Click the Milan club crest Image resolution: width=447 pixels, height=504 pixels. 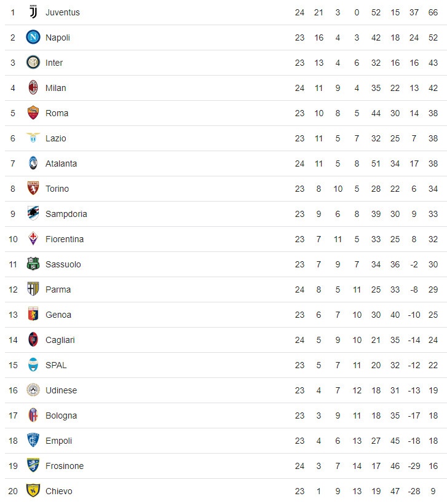(x=33, y=88)
